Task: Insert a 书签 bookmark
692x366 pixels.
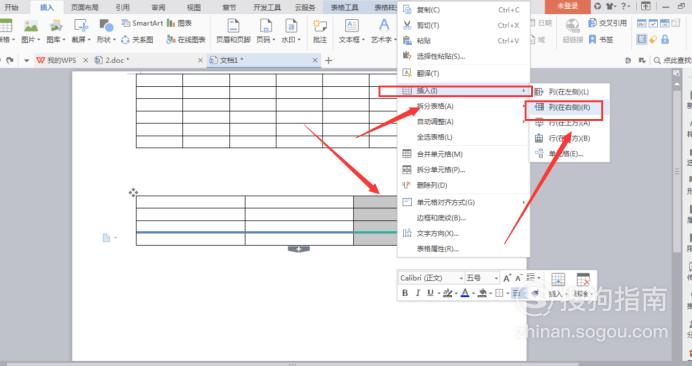Action: (601, 40)
